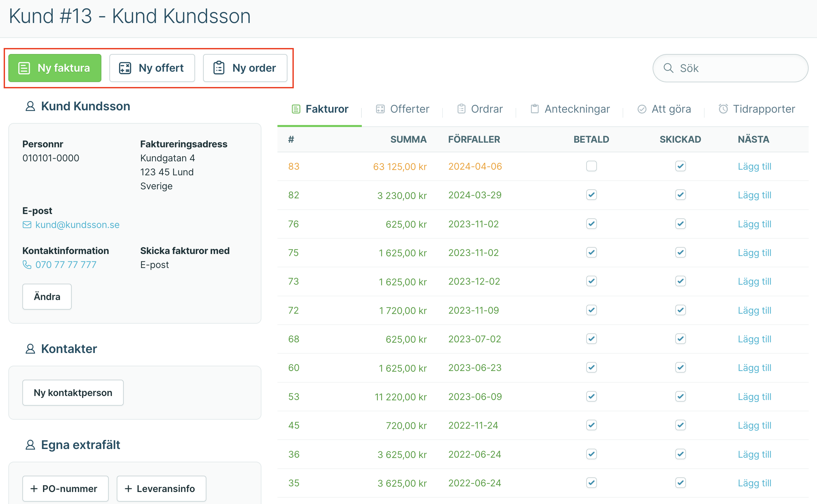Click the Ändra button
The height and width of the screenshot is (504, 817).
click(47, 297)
